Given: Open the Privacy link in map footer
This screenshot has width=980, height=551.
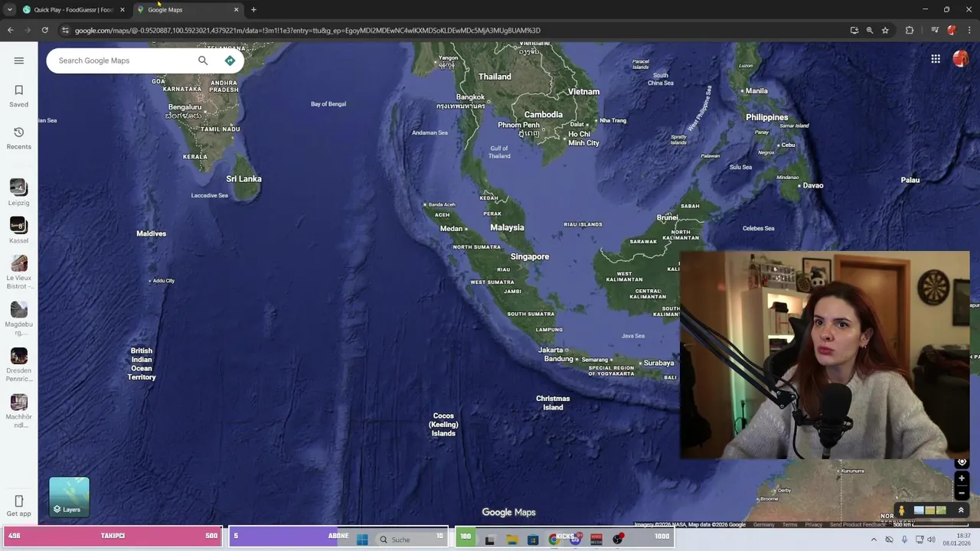Looking at the screenshot, I should coord(813,525).
